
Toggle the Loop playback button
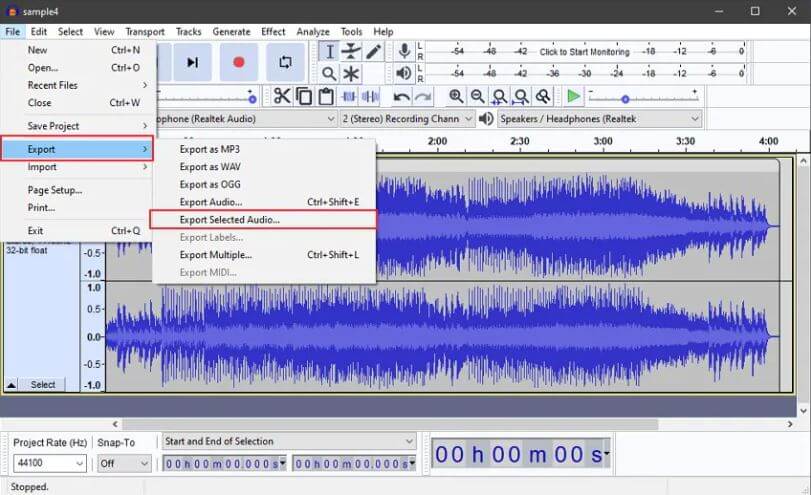(x=285, y=62)
